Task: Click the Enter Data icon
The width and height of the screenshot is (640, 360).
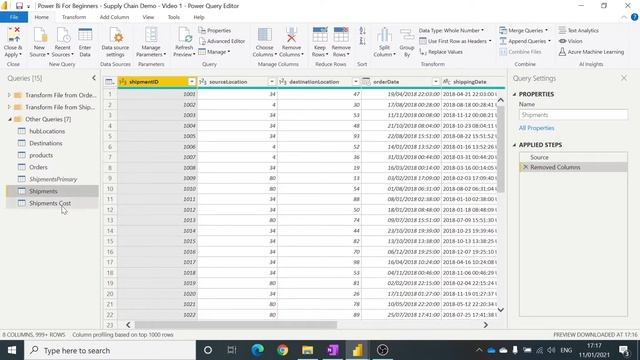Action: pyautogui.click(x=85, y=42)
